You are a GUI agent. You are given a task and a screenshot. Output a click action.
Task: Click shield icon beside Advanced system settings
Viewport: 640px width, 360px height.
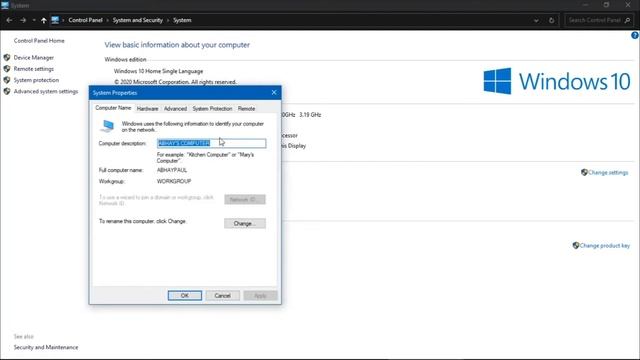pos(7,91)
